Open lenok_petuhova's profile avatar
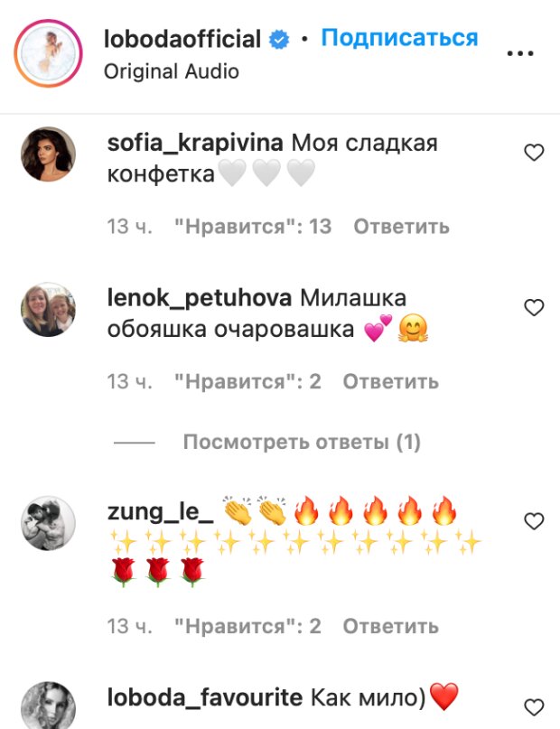This screenshot has height=729, width=560. tap(49, 309)
